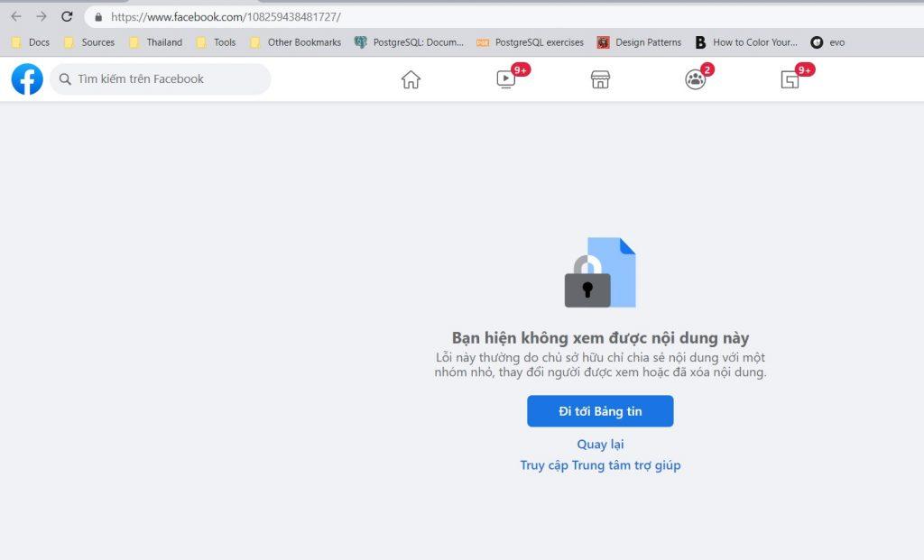This screenshot has height=560, width=924.
Task: Expand the Other Bookmarks folder
Action: click(296, 42)
